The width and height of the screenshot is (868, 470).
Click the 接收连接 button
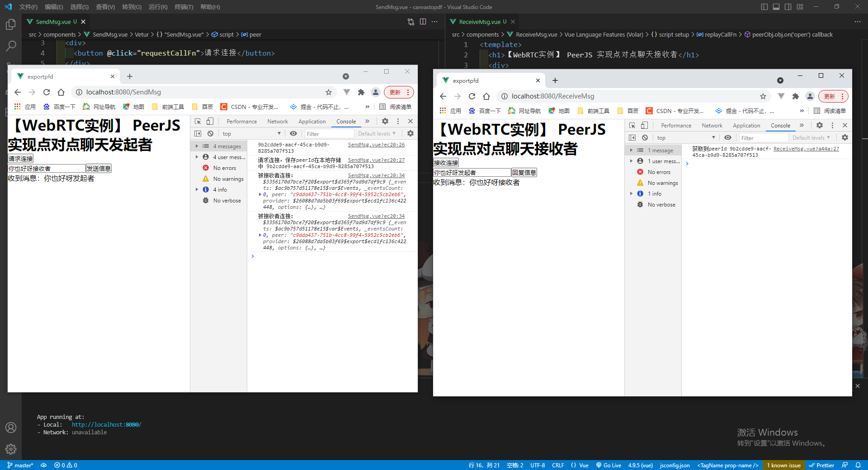446,163
